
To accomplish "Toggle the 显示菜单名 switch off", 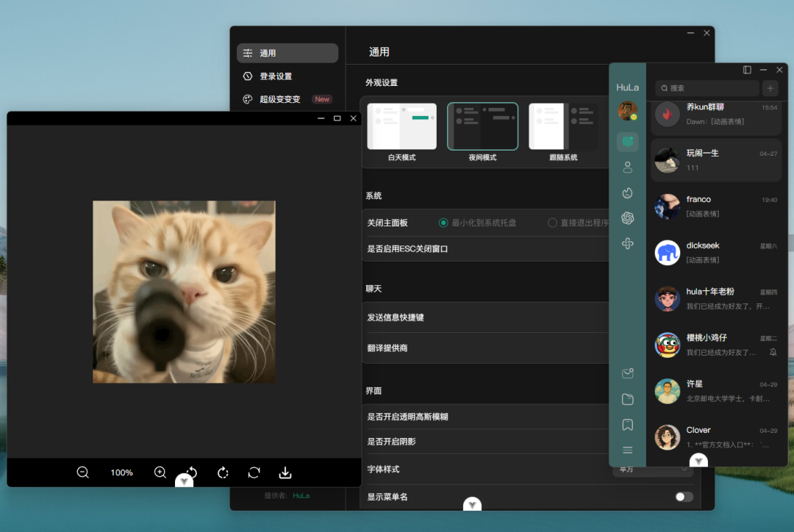I will [683, 497].
